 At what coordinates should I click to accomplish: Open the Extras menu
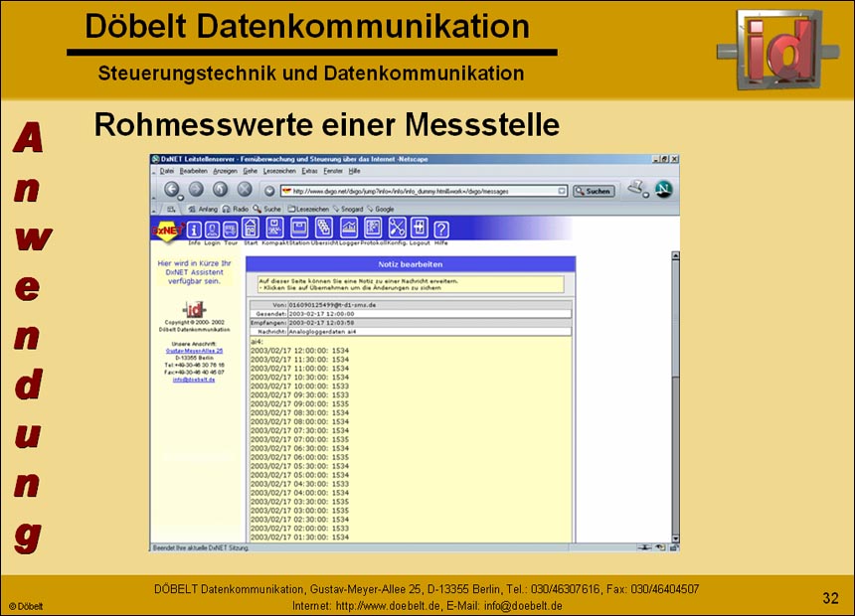[x=310, y=171]
